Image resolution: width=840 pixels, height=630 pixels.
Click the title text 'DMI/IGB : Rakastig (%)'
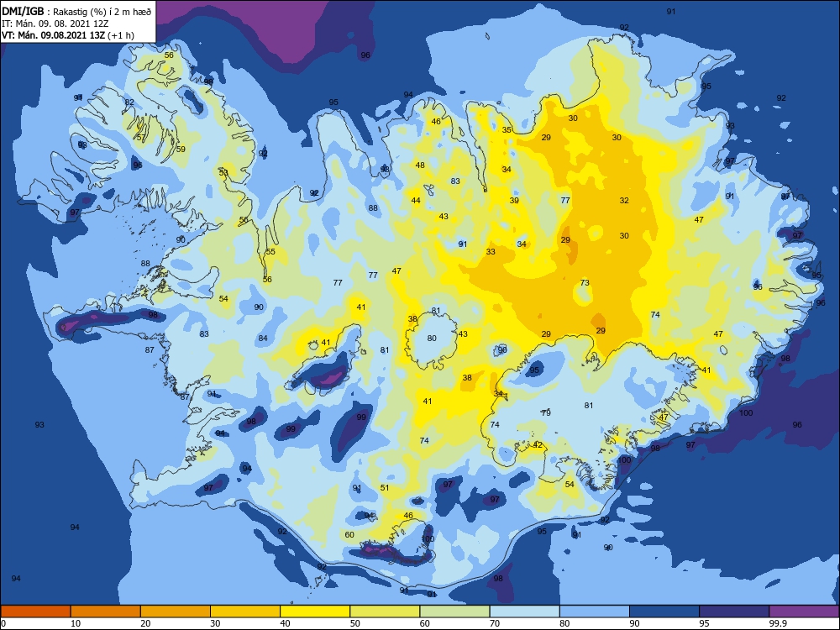coord(55,11)
